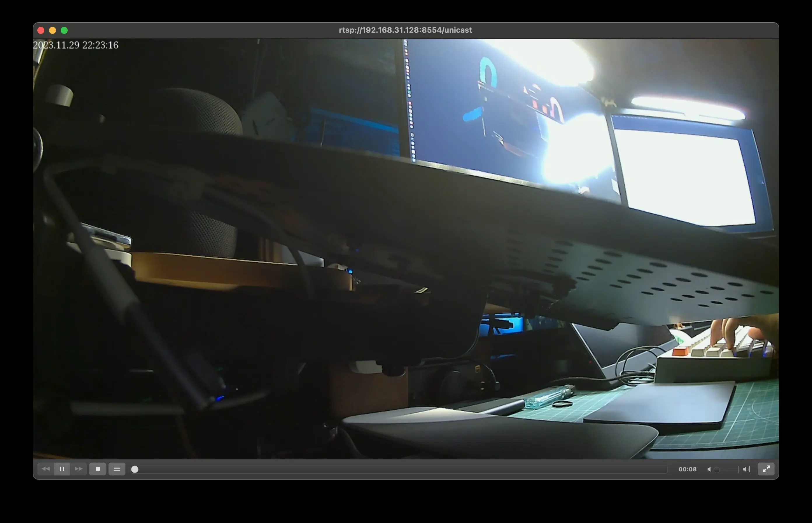
Task: Enter fullscreen with the expand arrows button
Action: pos(766,469)
